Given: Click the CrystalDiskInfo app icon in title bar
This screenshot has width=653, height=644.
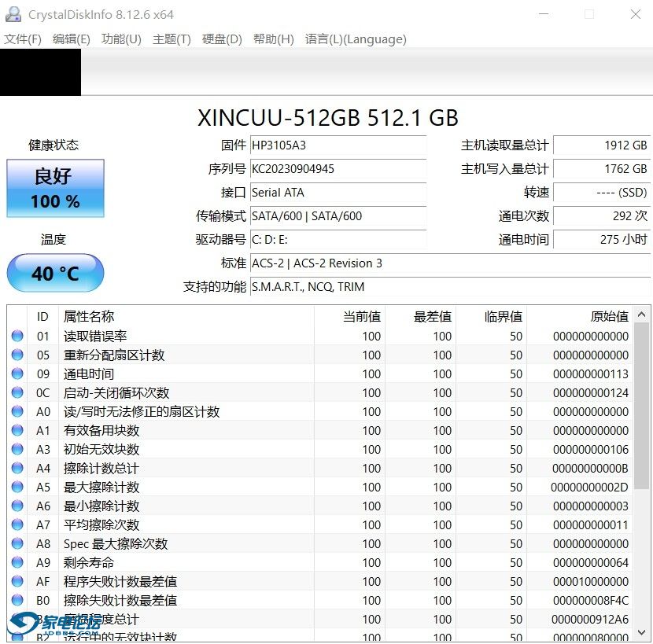Looking at the screenshot, I should point(13,15).
